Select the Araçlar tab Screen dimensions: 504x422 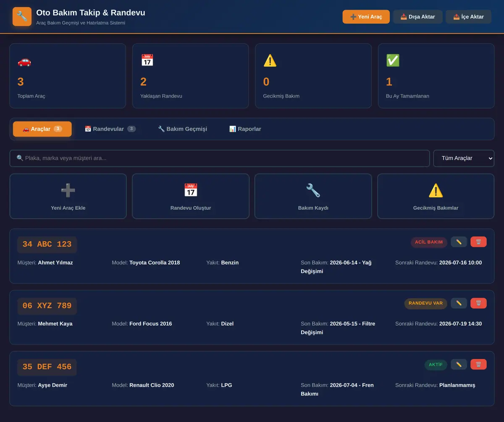click(42, 129)
